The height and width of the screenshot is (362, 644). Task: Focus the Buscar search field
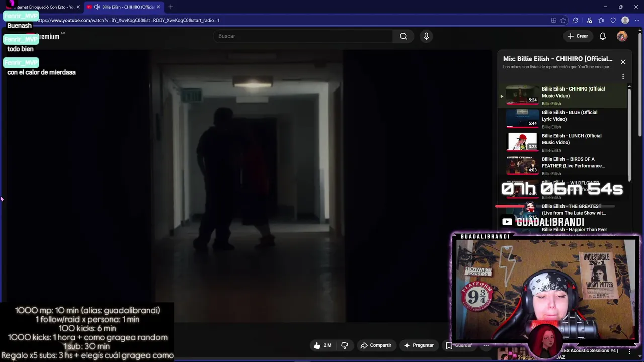coord(303,36)
